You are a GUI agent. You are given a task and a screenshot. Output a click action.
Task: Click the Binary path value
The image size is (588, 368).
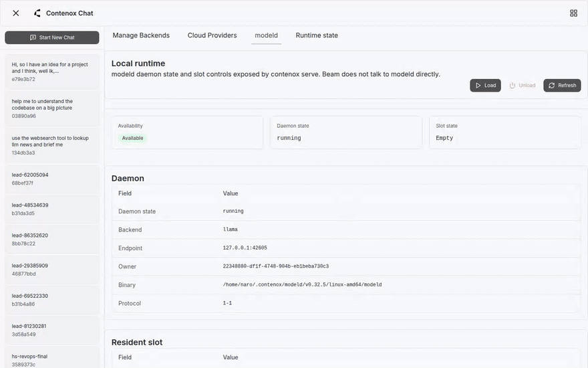[x=302, y=284]
